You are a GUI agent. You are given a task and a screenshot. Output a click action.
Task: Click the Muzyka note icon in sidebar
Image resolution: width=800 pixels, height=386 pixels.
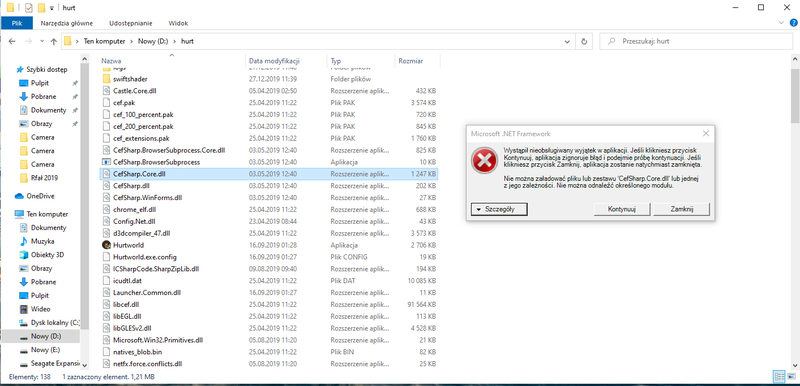click(x=23, y=241)
